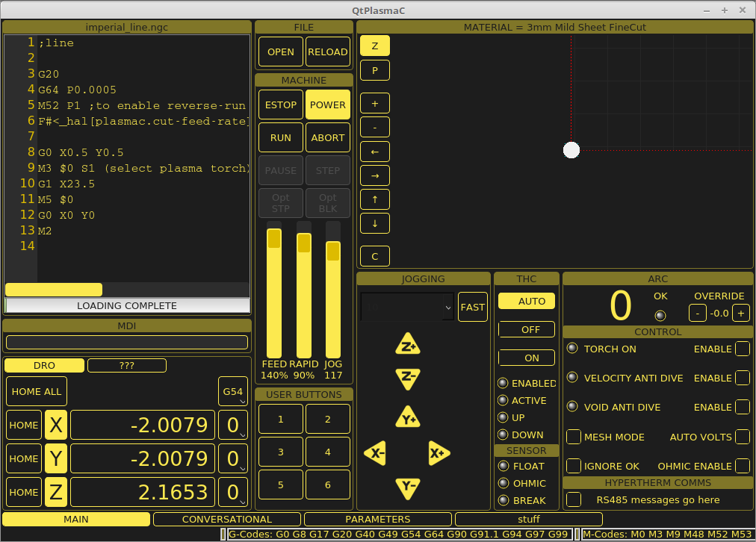The height and width of the screenshot is (542, 756).
Task: Click user button 6
Action: coord(328,485)
